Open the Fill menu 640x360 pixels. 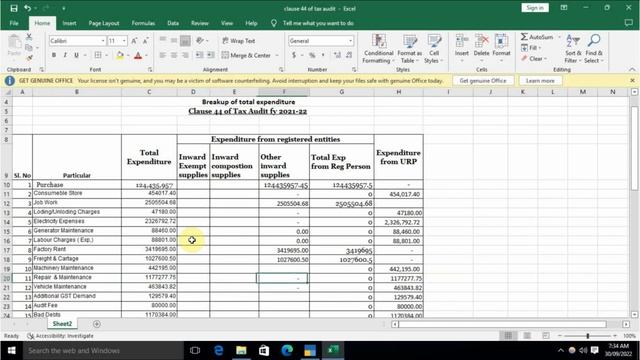[x=531, y=48]
